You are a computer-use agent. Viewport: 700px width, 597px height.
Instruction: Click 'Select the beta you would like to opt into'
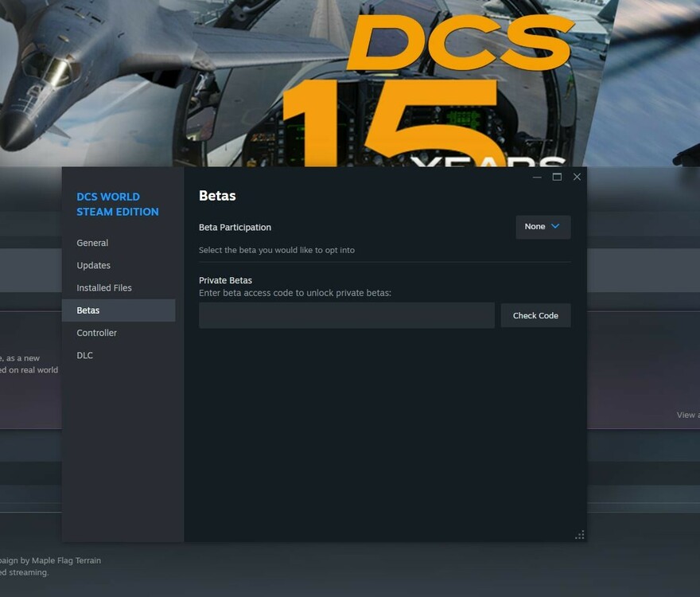277,250
